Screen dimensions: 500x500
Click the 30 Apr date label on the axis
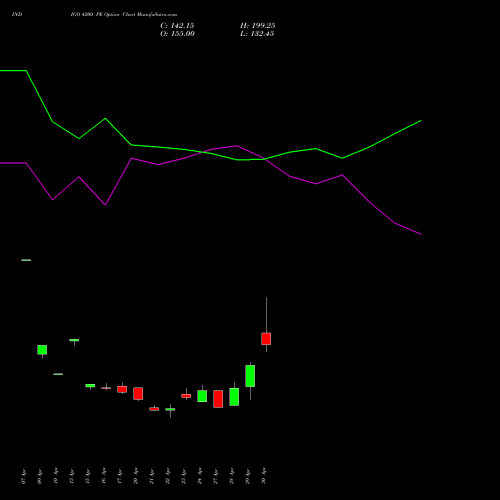(264, 476)
